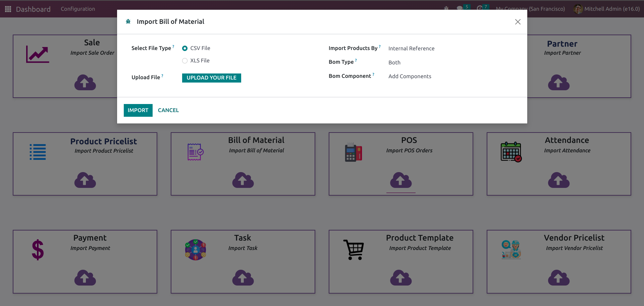Click the Product Pricelist list icon
This screenshot has height=306, width=644.
[x=38, y=152]
